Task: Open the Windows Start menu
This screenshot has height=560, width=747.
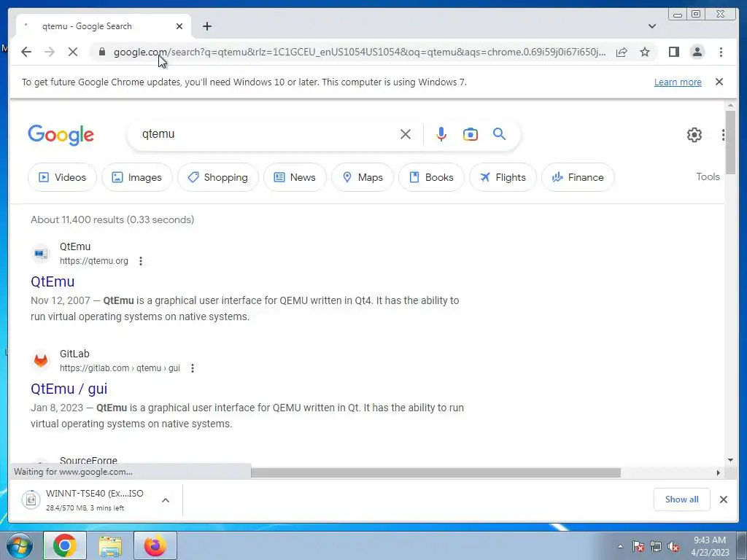Action: coord(20,545)
